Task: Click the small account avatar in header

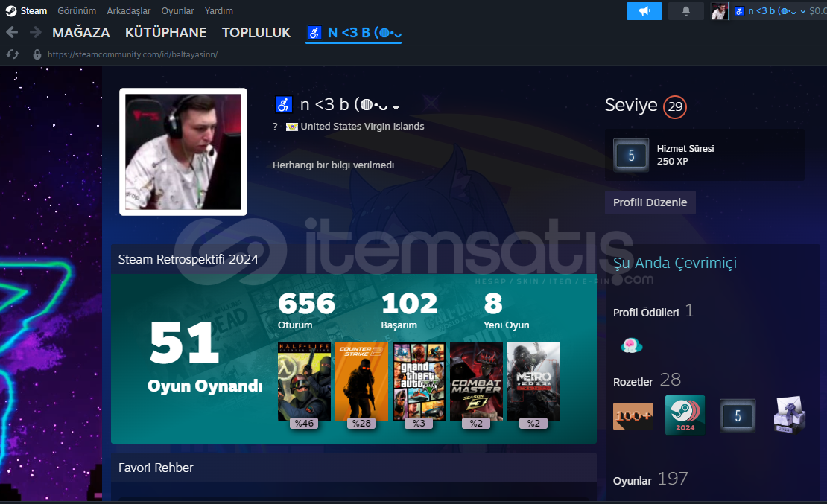Action: [x=719, y=11]
